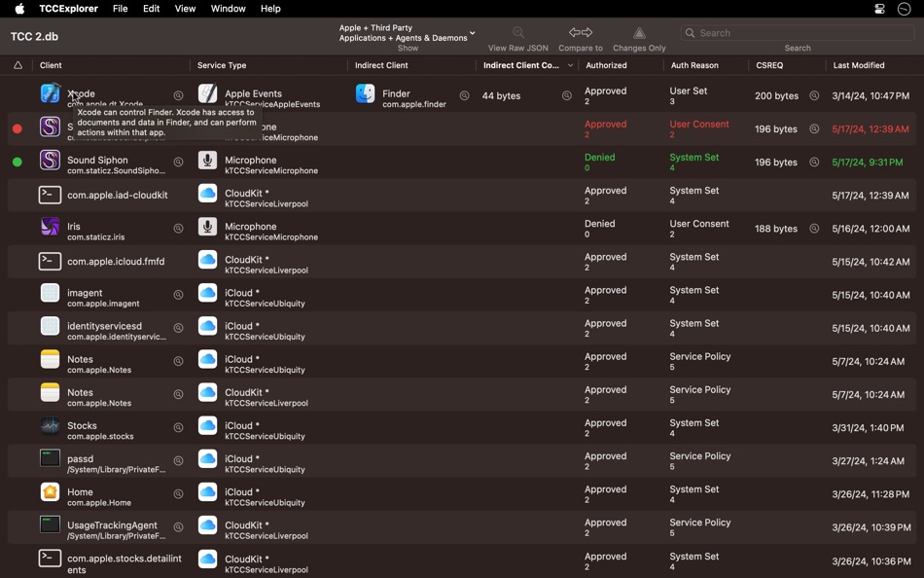
Task: Select the com.apple.finder bundle identifier
Action: [x=414, y=104]
